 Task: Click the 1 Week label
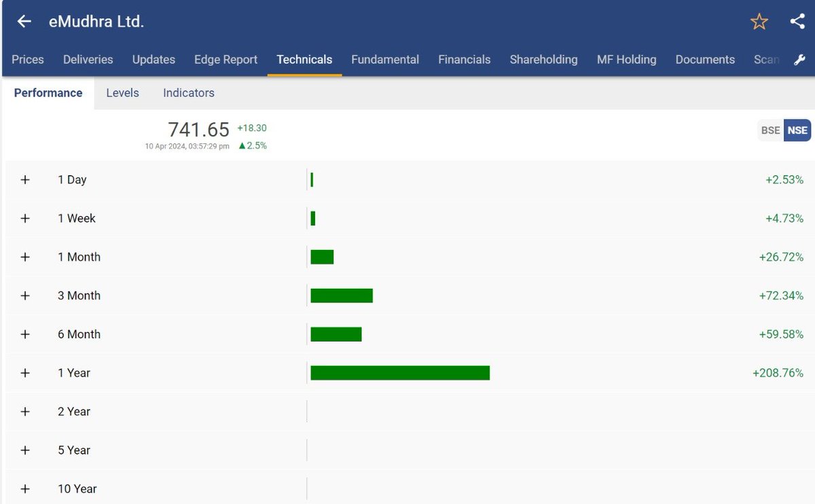click(x=77, y=219)
